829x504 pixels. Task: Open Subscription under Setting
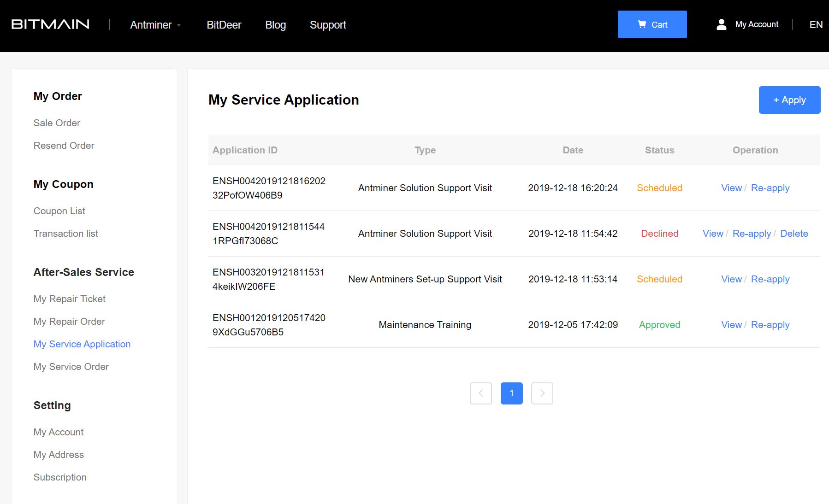[60, 477]
